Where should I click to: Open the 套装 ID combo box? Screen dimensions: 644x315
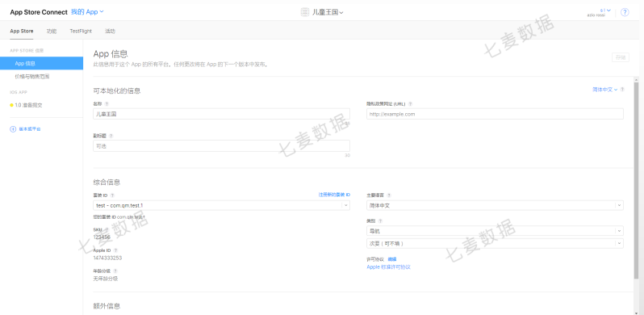click(x=221, y=205)
